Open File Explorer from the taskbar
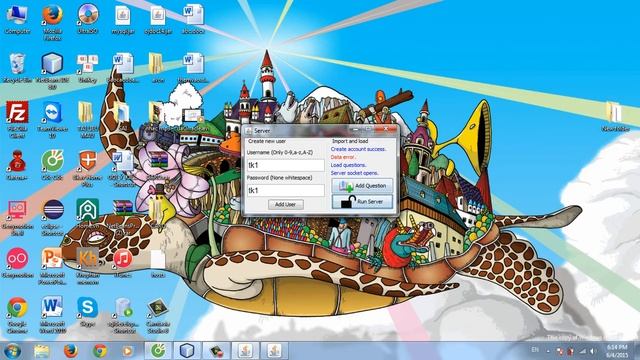 coord(41,351)
